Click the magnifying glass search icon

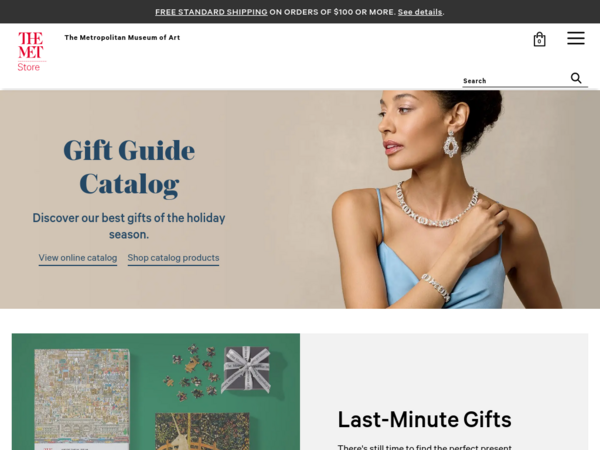576,78
